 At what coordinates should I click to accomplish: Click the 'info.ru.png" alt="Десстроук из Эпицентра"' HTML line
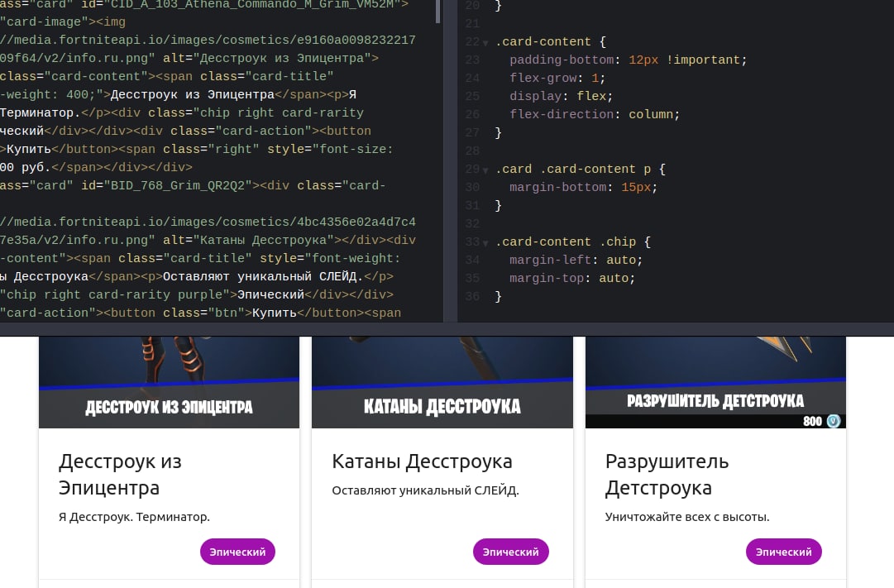coord(189,58)
